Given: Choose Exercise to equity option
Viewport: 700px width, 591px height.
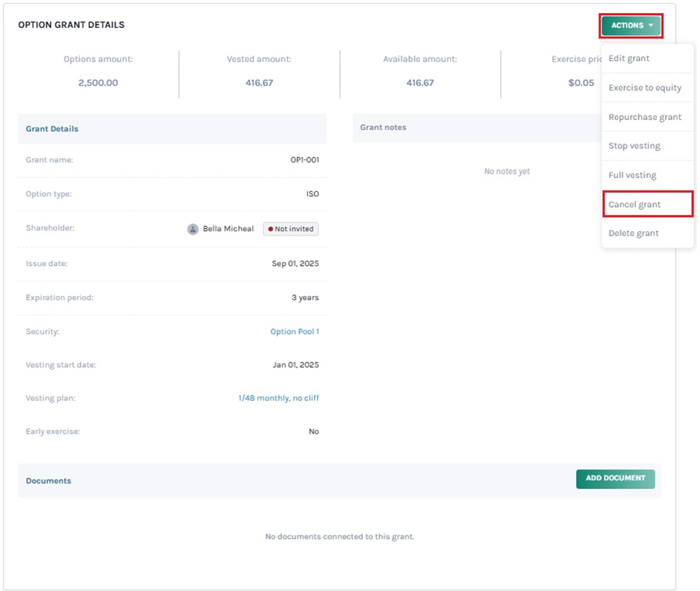Looking at the screenshot, I should click(645, 88).
